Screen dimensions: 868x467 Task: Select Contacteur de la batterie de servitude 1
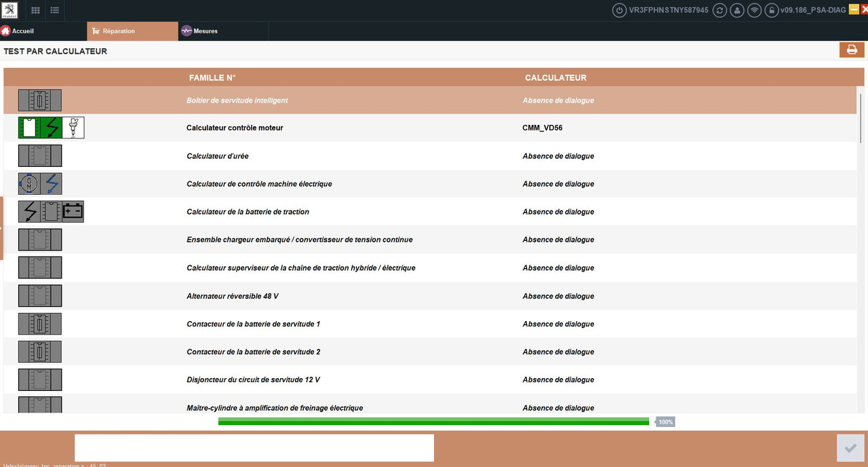[x=253, y=324]
